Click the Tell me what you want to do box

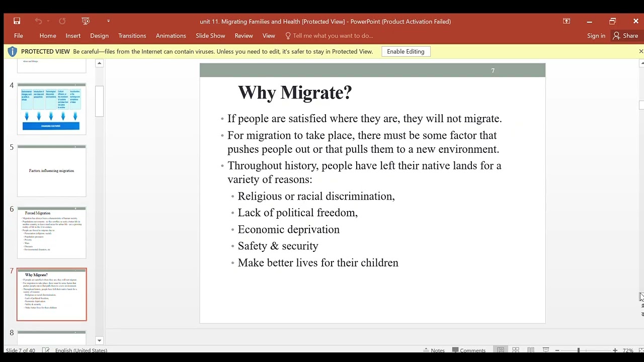329,36
